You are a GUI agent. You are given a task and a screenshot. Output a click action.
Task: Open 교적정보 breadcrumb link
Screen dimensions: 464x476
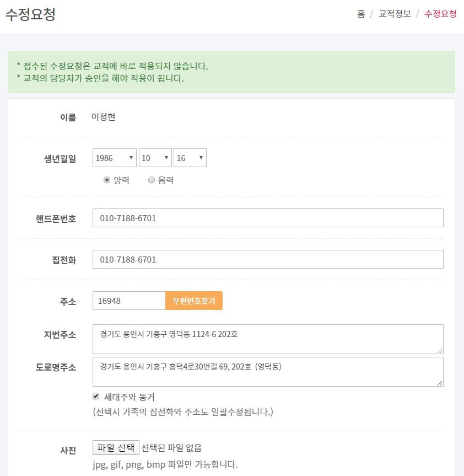click(395, 14)
